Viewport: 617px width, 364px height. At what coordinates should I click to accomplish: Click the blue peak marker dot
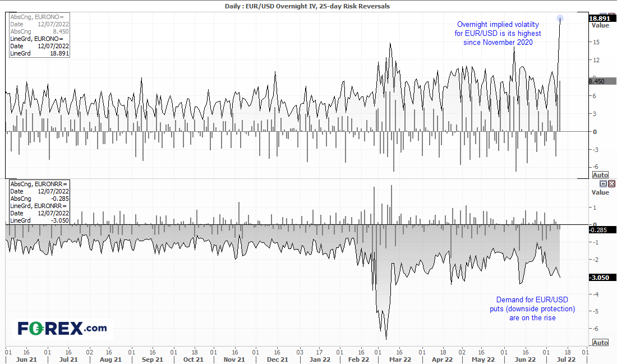560,19
